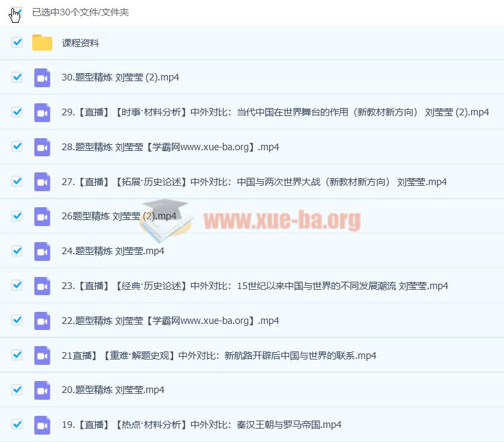Image resolution: width=504 pixels, height=442 pixels.
Task: Click video icon of file 27.【直播】
Action: [x=42, y=182]
